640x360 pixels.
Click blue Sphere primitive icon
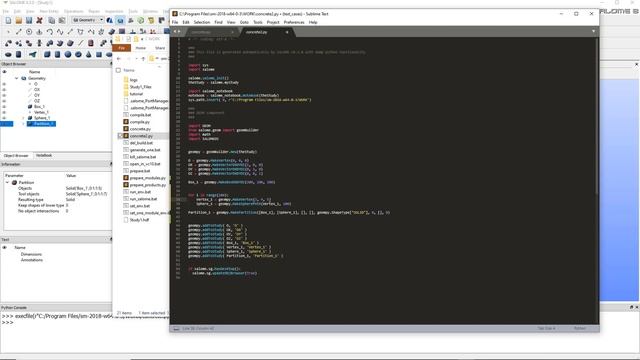pyautogui.click(x=68, y=54)
